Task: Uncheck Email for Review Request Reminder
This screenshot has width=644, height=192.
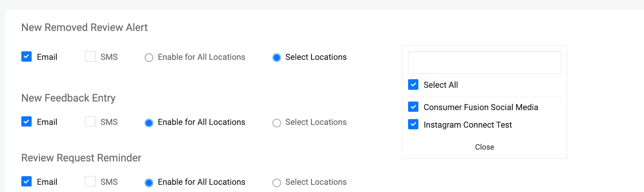Action: [27, 182]
